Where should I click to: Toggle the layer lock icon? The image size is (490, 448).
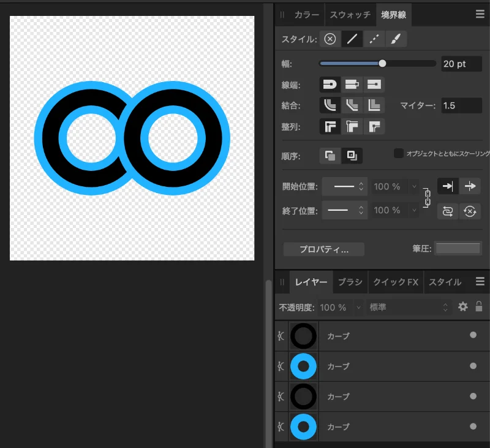(479, 306)
